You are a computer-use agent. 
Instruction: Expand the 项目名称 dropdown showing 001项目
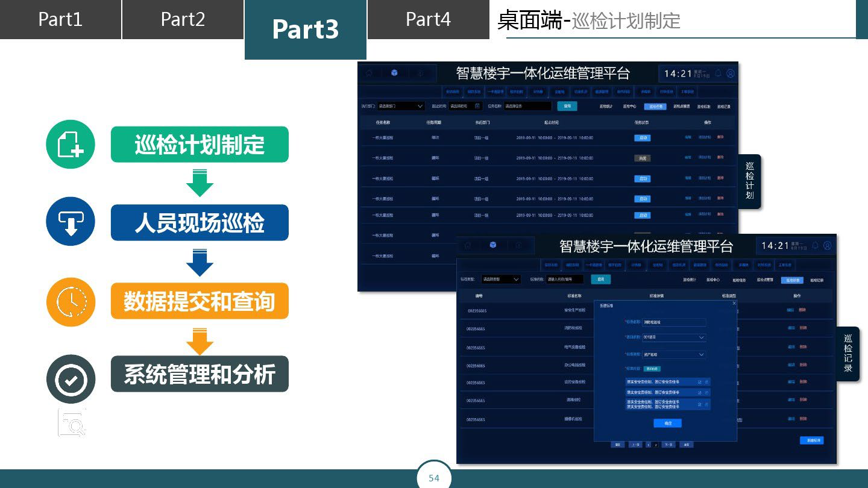pyautogui.click(x=674, y=338)
